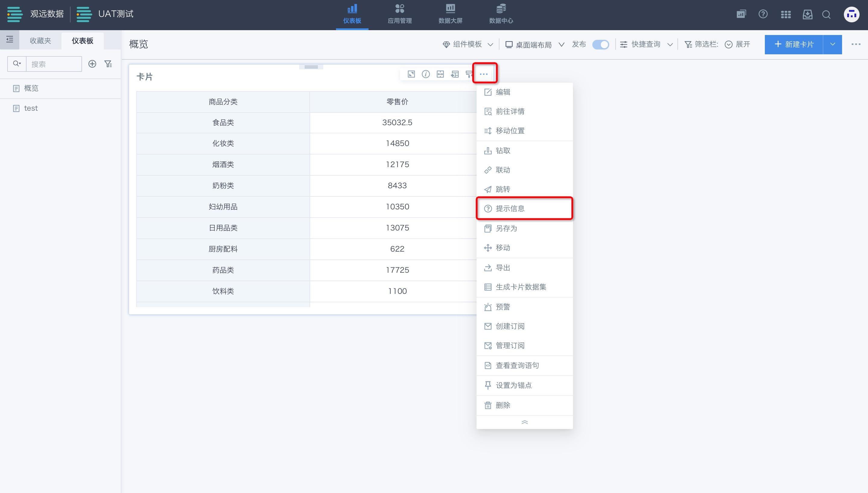Screen dimensions: 868x493
Task: Select 创建订阅 in the card menu
Action: pos(524,326)
